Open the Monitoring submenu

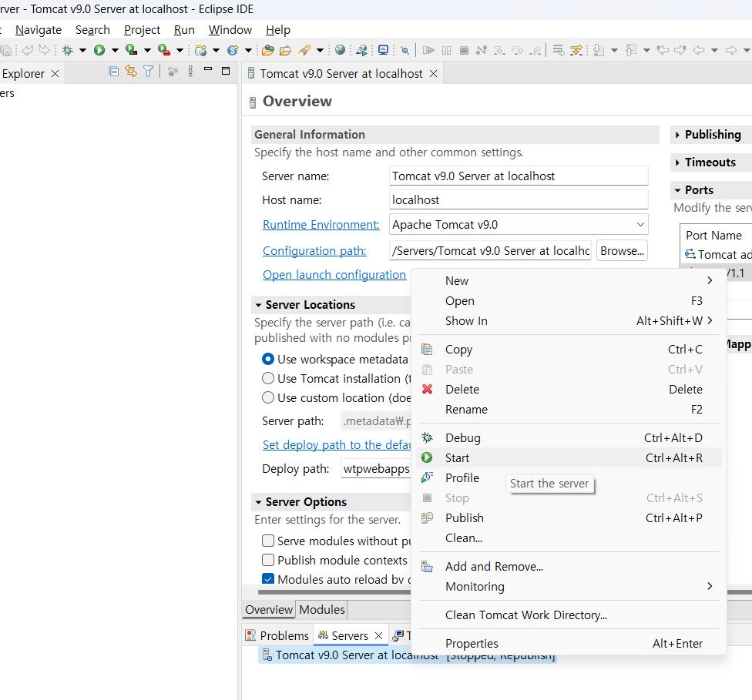[x=569, y=586]
